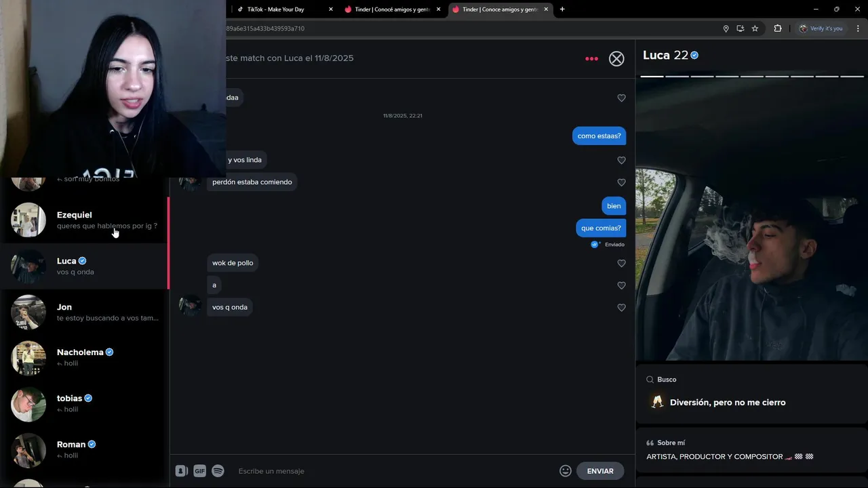The height and width of the screenshot is (488, 868).
Task: Click verified badge next to Luca 22
Action: 694,56
